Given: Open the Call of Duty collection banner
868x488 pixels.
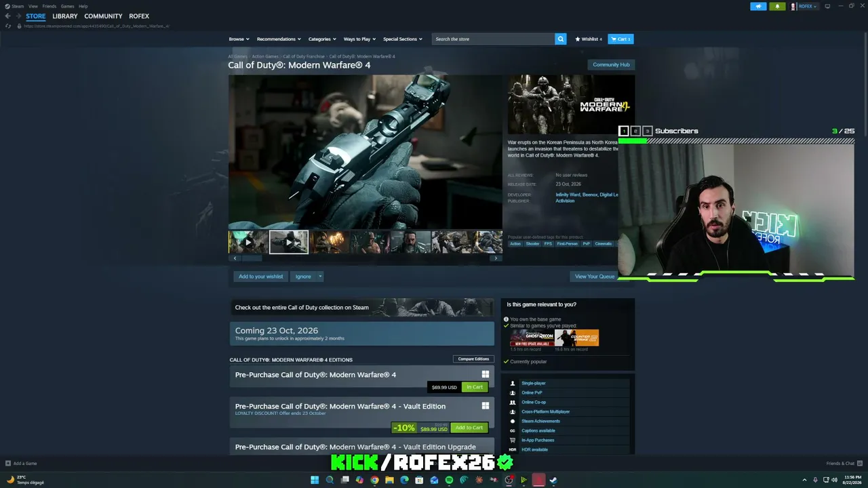Looking at the screenshot, I should coord(362,308).
